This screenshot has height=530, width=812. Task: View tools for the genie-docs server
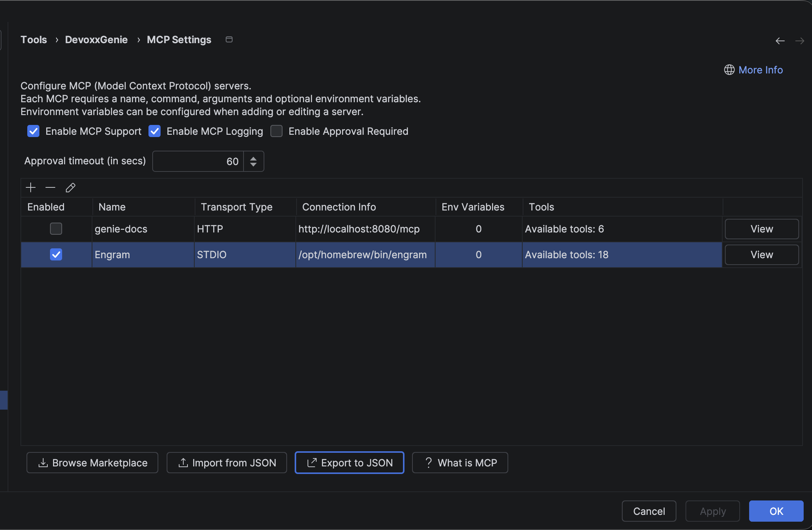(x=762, y=229)
